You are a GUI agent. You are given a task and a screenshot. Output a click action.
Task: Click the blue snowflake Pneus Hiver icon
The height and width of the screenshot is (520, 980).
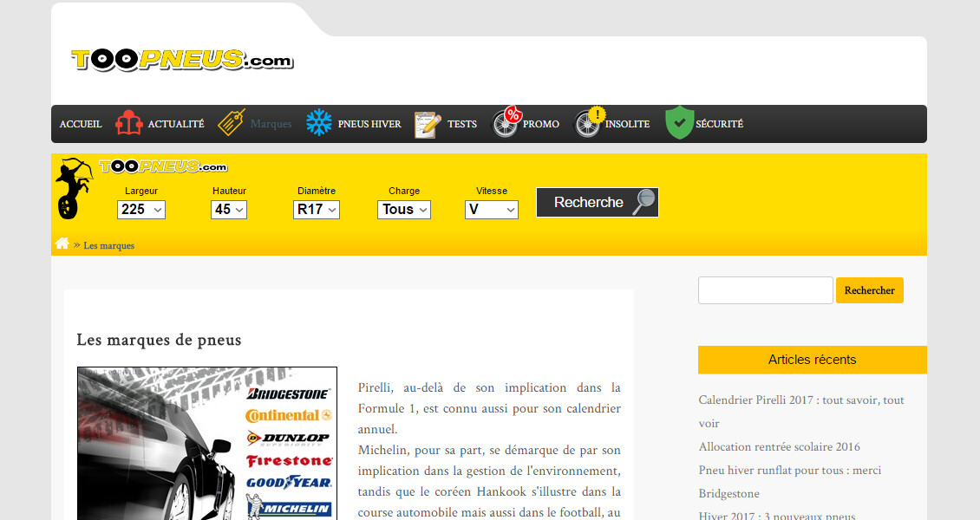tap(319, 122)
